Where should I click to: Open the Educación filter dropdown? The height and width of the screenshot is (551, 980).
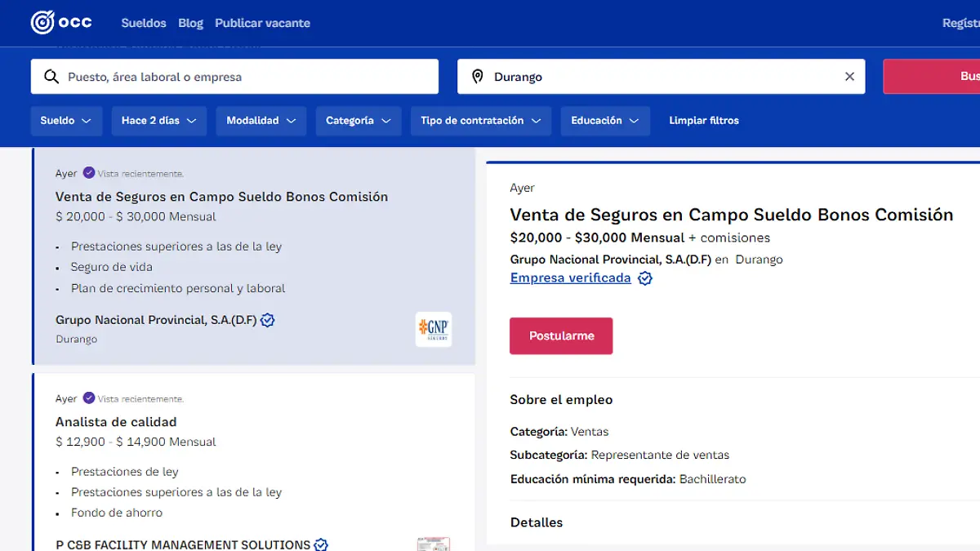pos(605,121)
